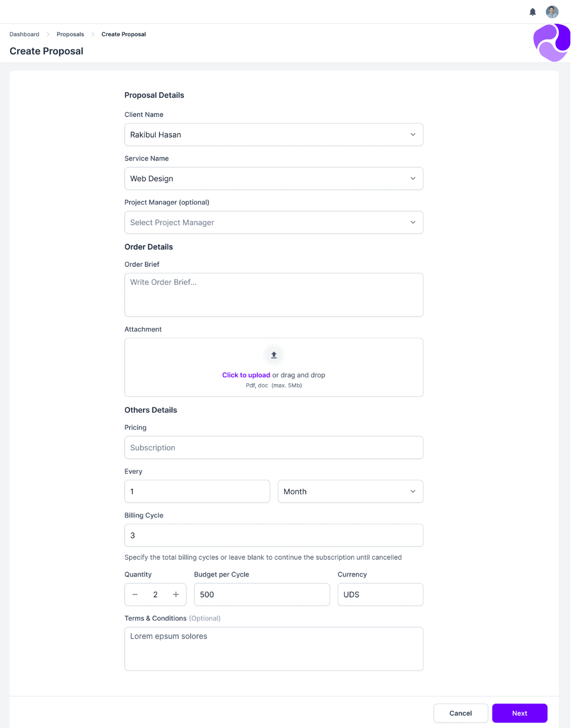Open the notification bell
The image size is (572, 728).
pos(532,12)
